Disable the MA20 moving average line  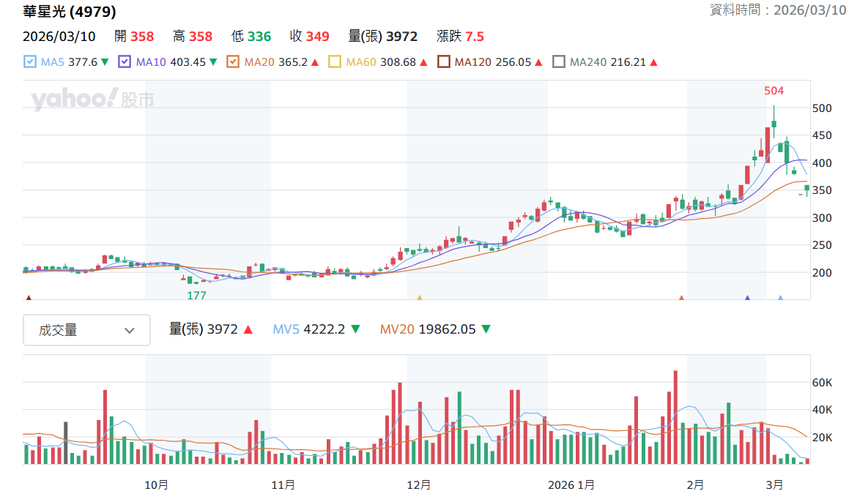233,62
